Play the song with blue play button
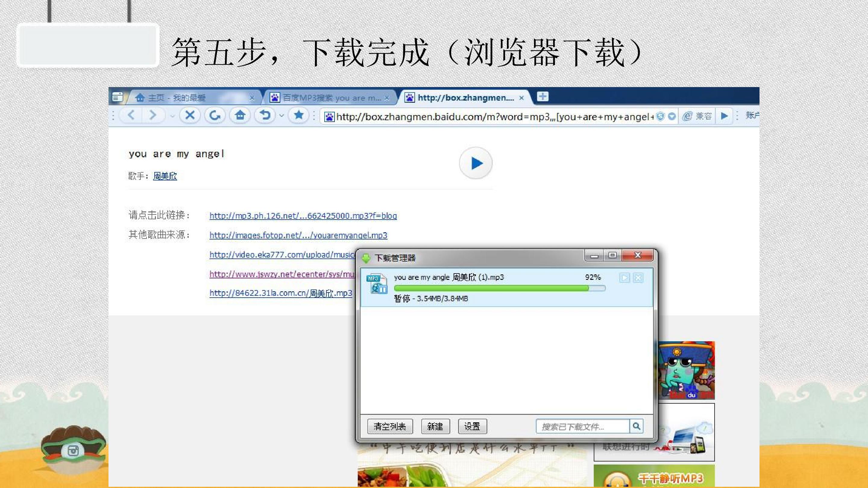Screen dimensions: 868x488 [476, 163]
